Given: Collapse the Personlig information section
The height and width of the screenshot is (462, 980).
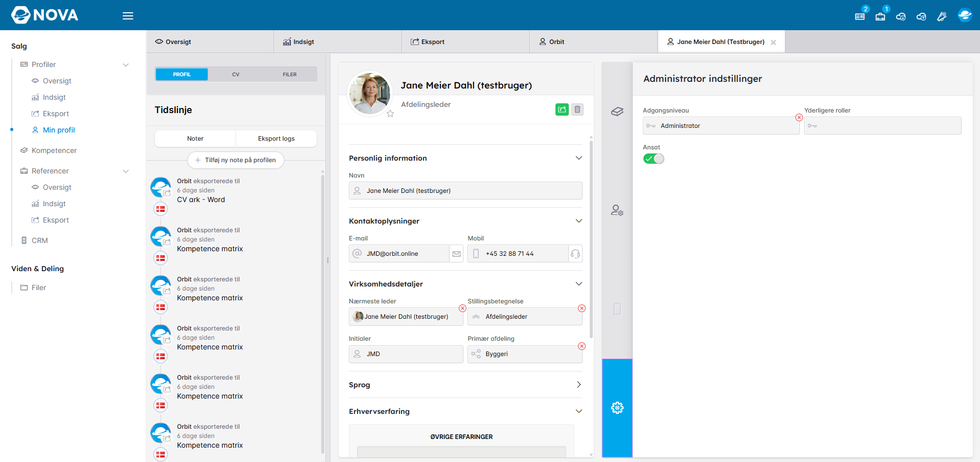Looking at the screenshot, I should tap(579, 158).
